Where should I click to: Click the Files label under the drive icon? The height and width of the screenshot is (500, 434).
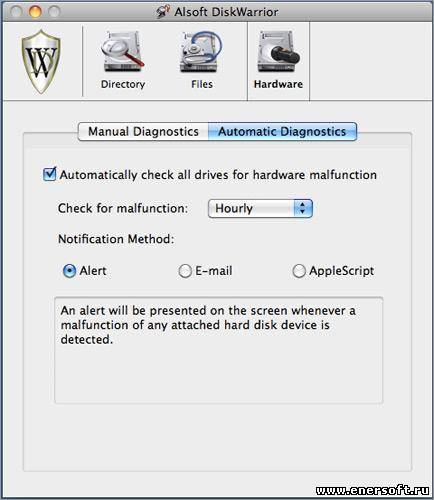(202, 84)
